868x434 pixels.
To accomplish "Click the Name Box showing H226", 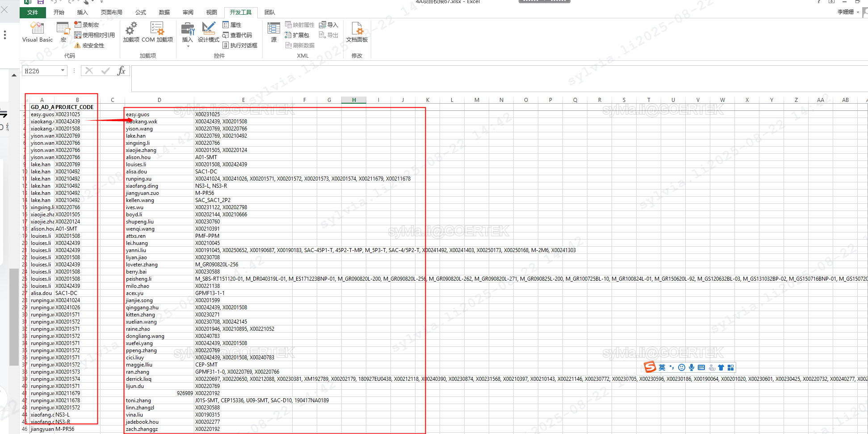I will coord(41,71).
